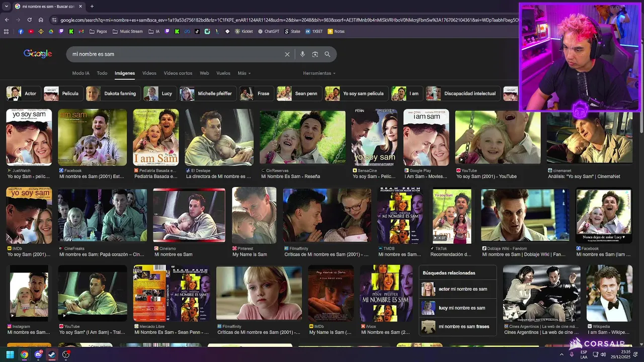Open Chrome from the taskbar
Viewport: 644px width, 362px height.
[24, 354]
